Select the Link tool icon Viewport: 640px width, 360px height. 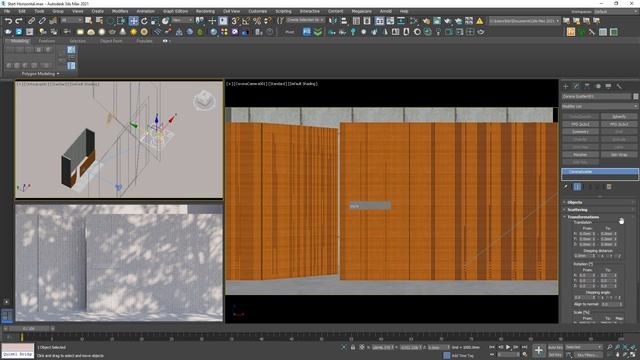(x=31, y=21)
